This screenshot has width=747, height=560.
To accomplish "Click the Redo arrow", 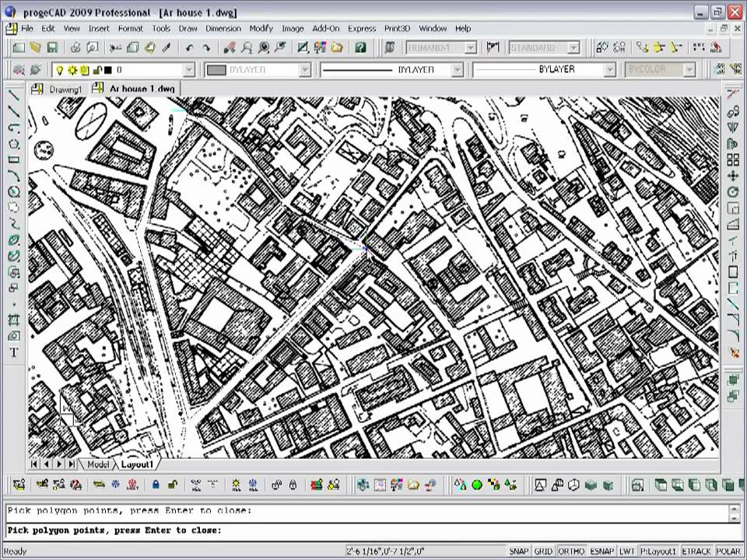I will coord(206,47).
